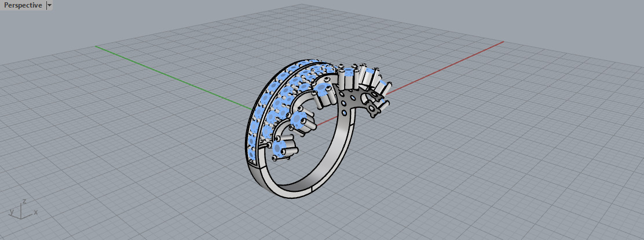644x240 pixels.
Task: Open the Perspective viewport dropdown arrow
Action: tap(49, 5)
